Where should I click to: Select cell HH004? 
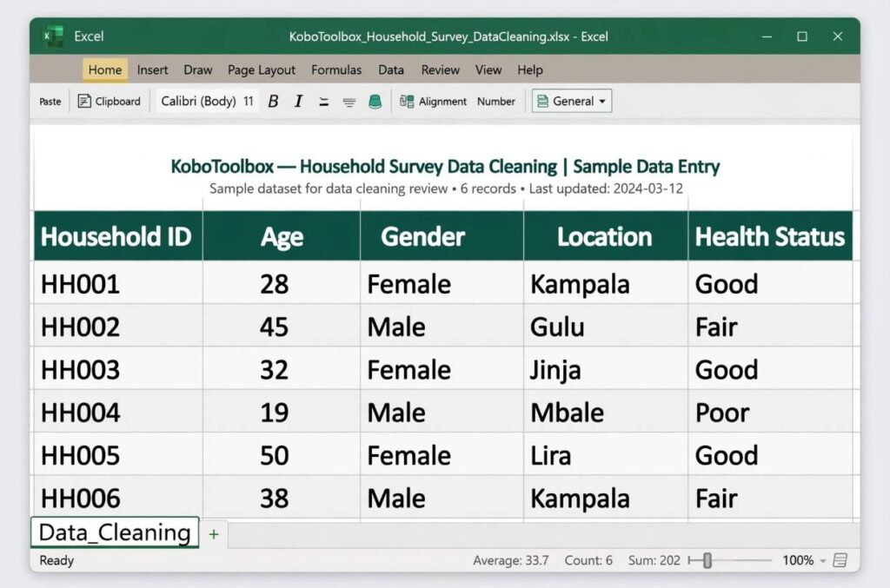118,412
